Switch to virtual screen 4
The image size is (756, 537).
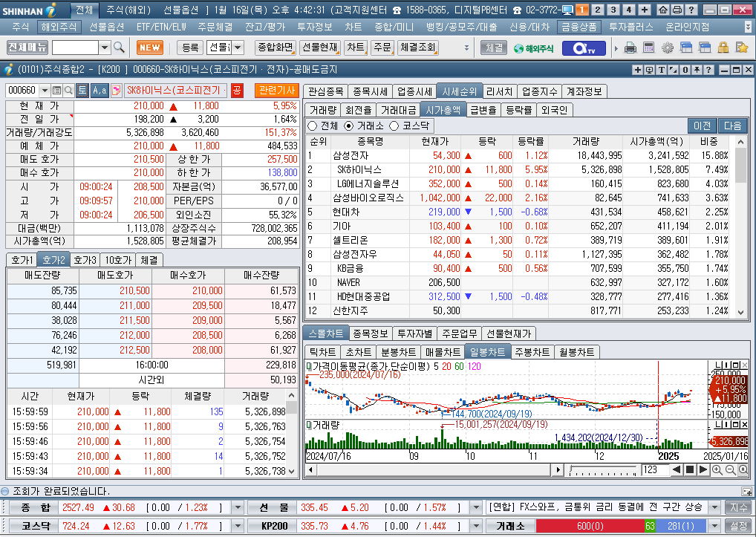629,10
